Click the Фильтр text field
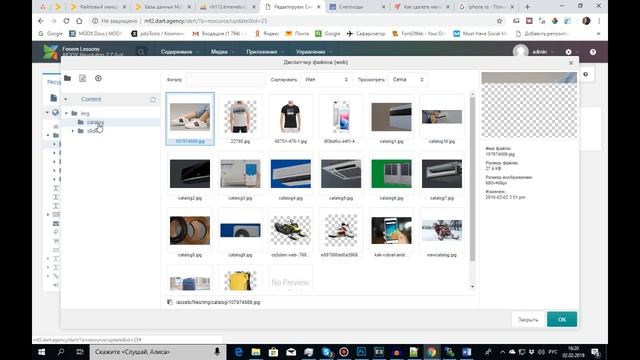The height and width of the screenshot is (360, 640). [x=225, y=80]
